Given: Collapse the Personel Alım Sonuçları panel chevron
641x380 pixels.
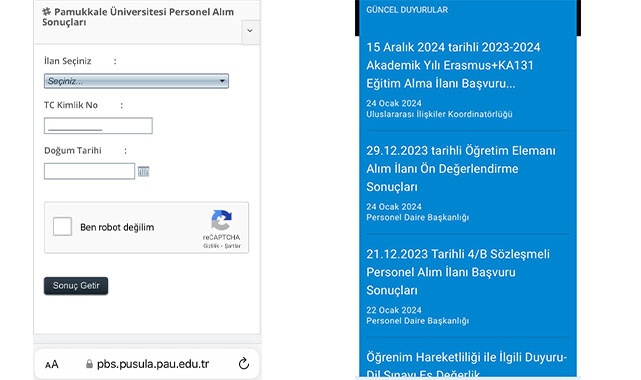Looking at the screenshot, I should point(250,31).
